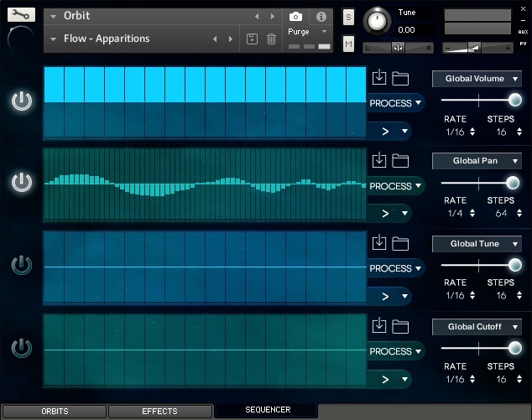Switch to the ORBITS tab
The image size is (532, 420).
[x=54, y=412]
